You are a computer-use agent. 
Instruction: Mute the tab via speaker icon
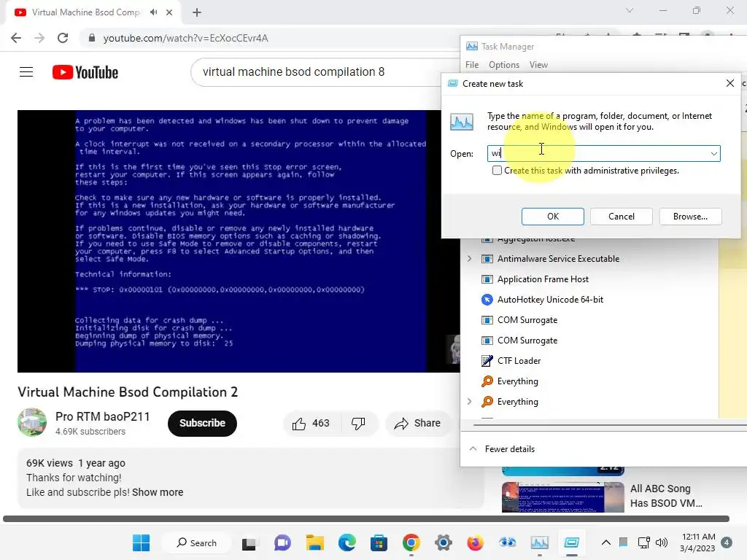click(153, 12)
